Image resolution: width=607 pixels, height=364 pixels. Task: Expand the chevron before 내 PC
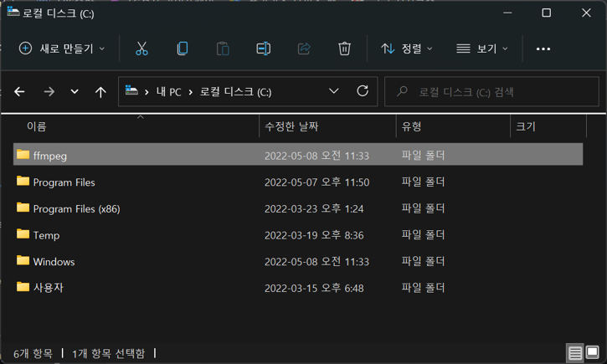tap(147, 92)
